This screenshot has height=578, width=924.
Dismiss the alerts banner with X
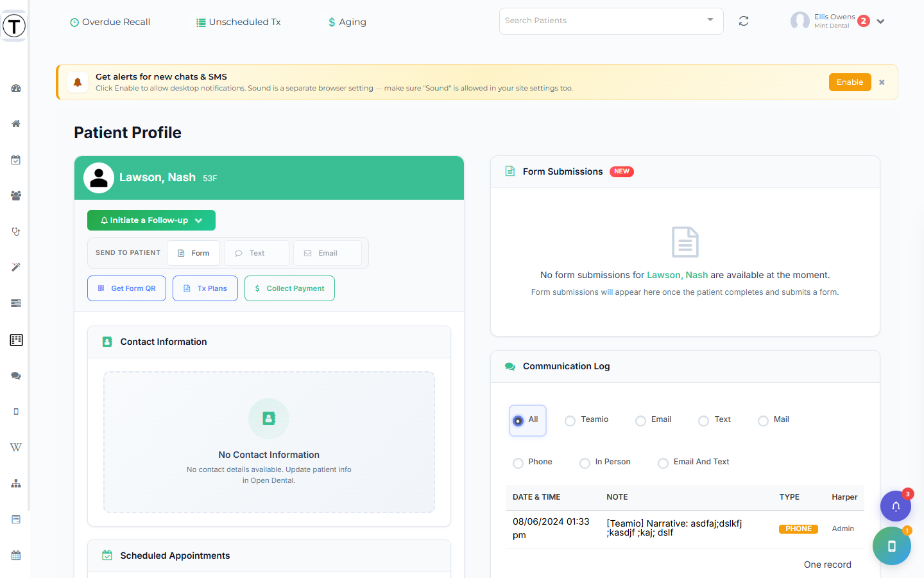[882, 82]
